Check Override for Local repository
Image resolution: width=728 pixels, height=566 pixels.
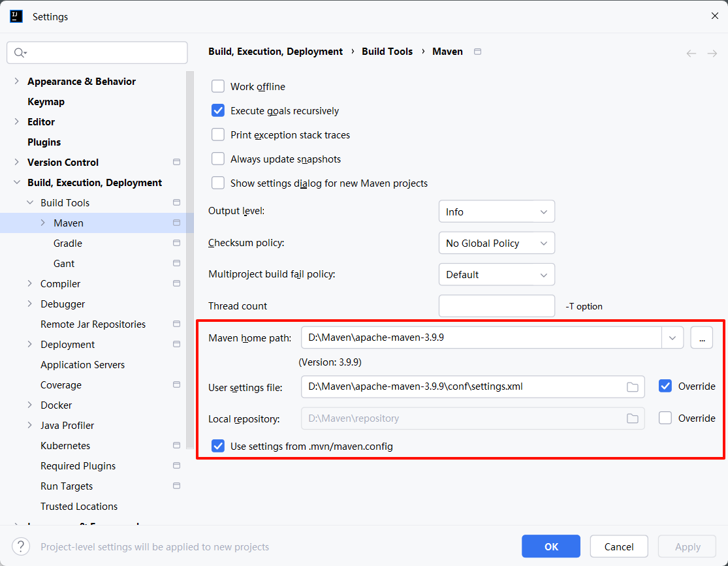(x=665, y=418)
